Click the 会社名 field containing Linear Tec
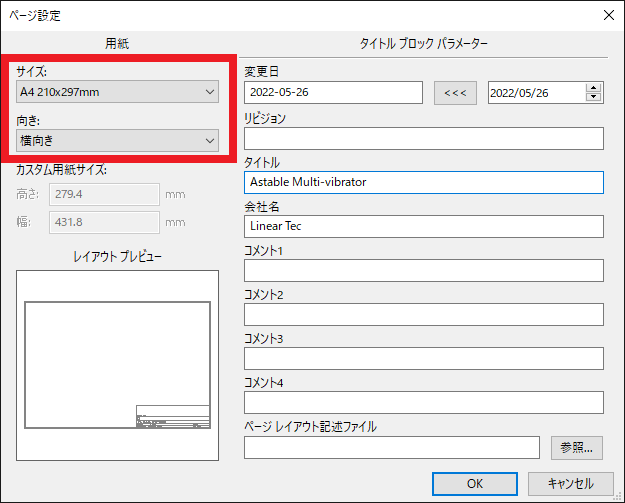 point(424,226)
